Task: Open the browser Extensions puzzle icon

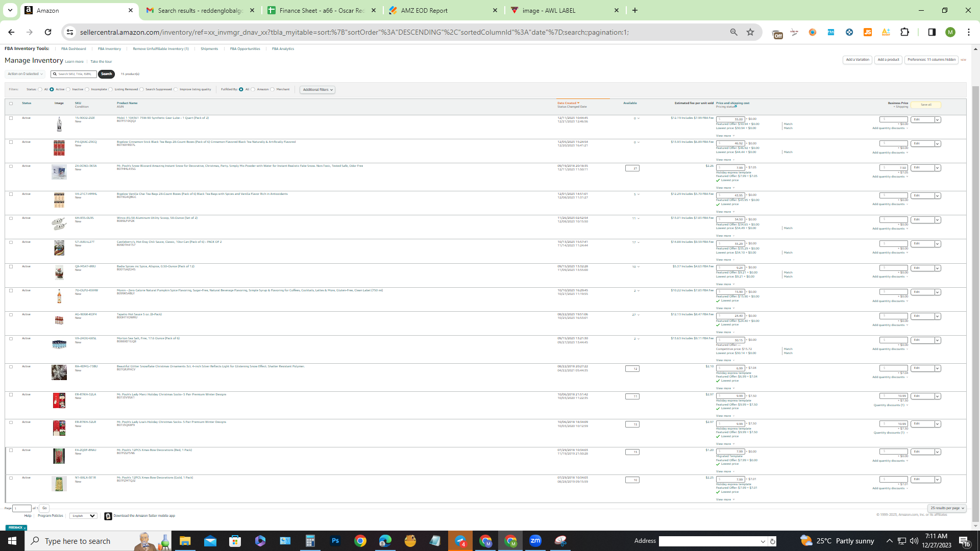Action: coord(904,32)
